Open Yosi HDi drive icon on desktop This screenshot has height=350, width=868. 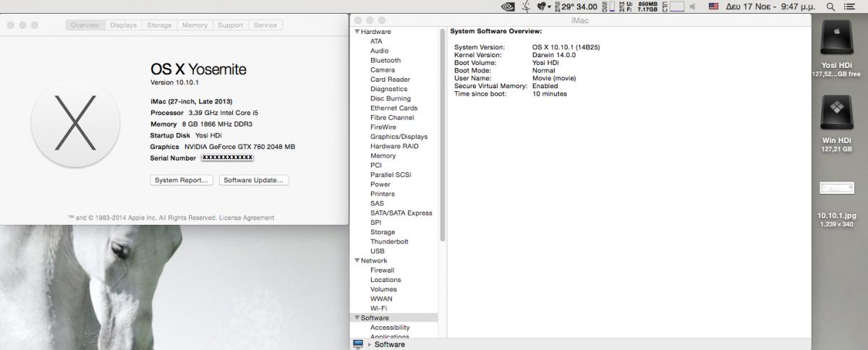[x=837, y=38]
